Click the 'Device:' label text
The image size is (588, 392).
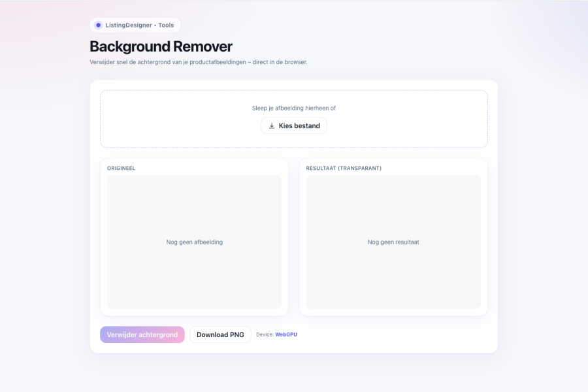(x=265, y=335)
